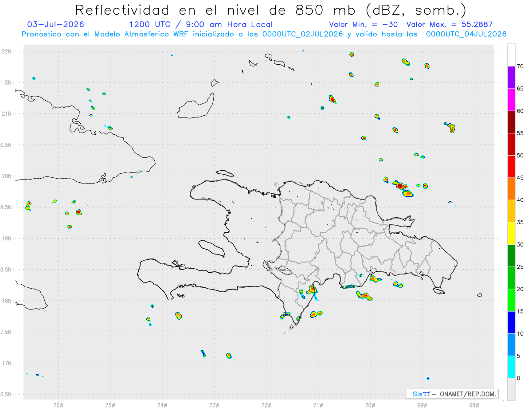Click the "74W" longitude label
Image resolution: width=532 pixels, height=411 pixels.
pyautogui.click(x=162, y=405)
